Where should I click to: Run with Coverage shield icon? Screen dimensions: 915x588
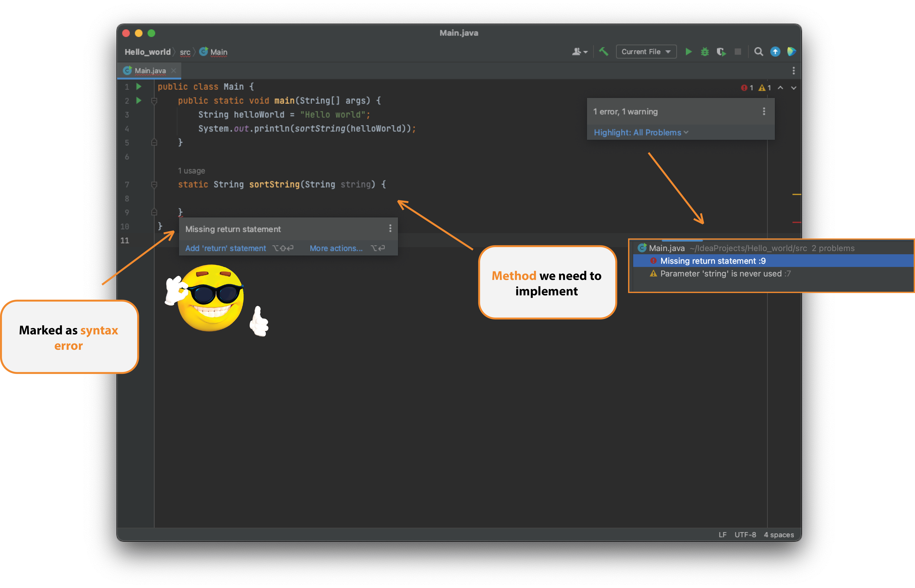coord(721,52)
